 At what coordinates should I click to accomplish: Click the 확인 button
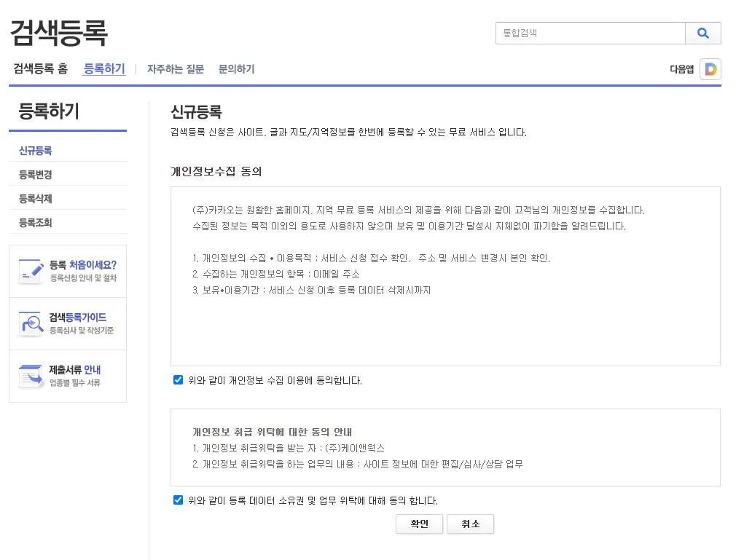pyautogui.click(x=419, y=524)
